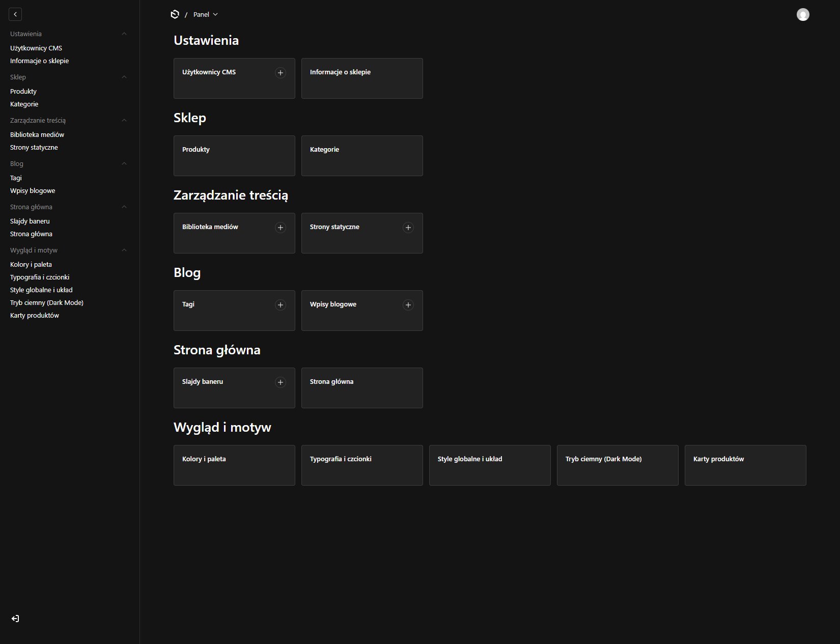Open the Panel breadcrumb dropdown

[x=206, y=15]
